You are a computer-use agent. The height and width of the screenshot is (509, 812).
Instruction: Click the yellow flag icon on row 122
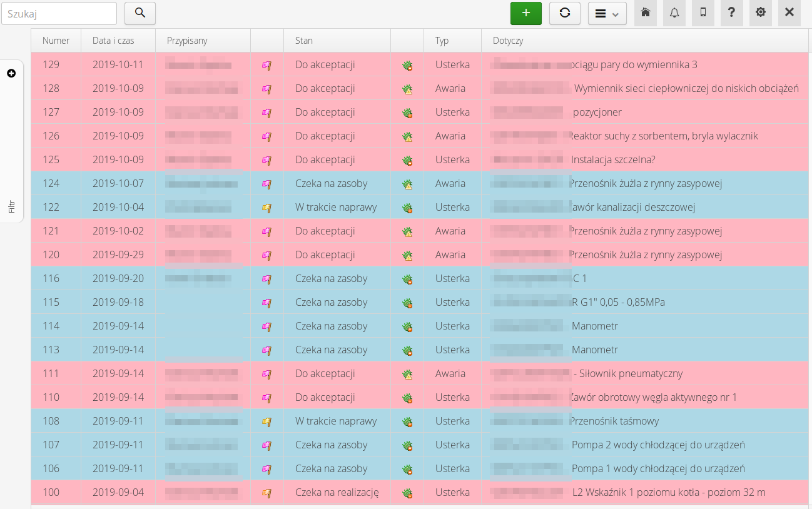tap(267, 207)
